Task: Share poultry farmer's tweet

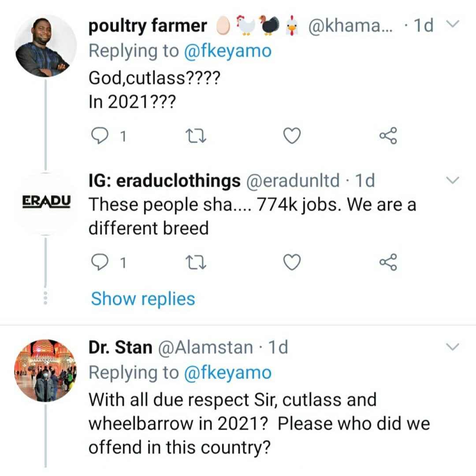Action: coord(388,136)
